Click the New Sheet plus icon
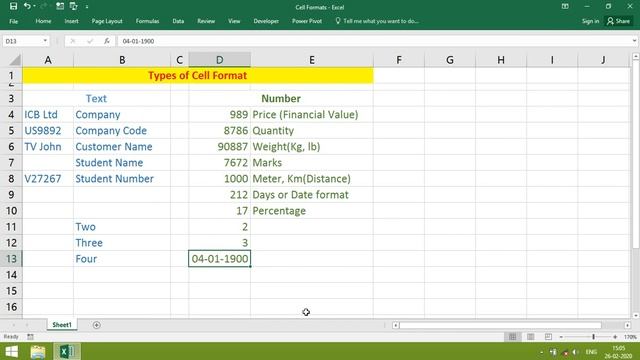Screen dimensions: 640x360 tap(96, 325)
